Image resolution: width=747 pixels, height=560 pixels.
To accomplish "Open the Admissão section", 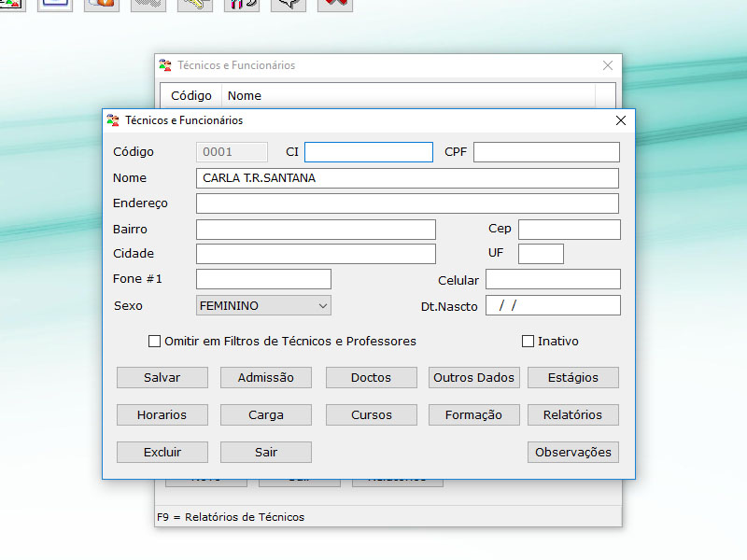I will (x=266, y=378).
